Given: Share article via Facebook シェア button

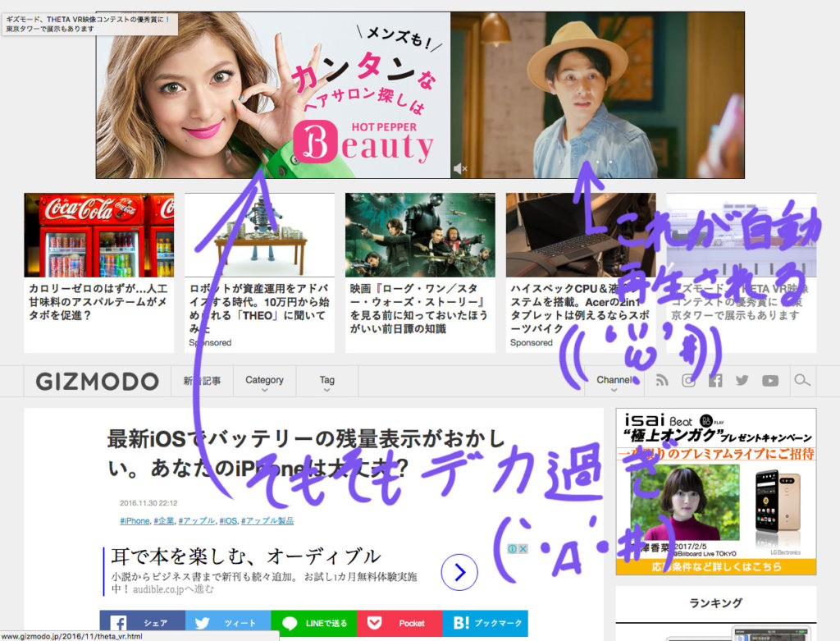Looking at the screenshot, I should coord(143,623).
